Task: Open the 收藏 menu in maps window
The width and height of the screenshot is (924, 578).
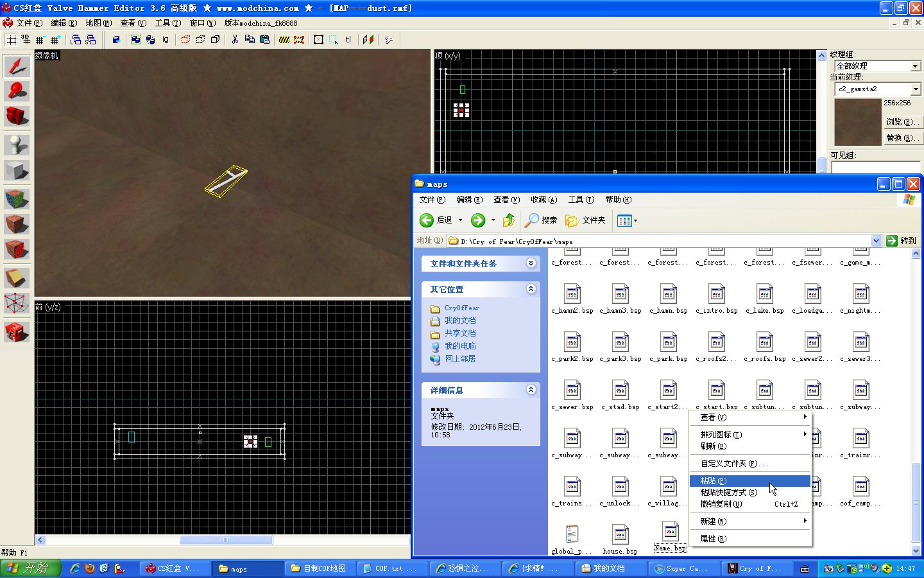Action: 543,200
